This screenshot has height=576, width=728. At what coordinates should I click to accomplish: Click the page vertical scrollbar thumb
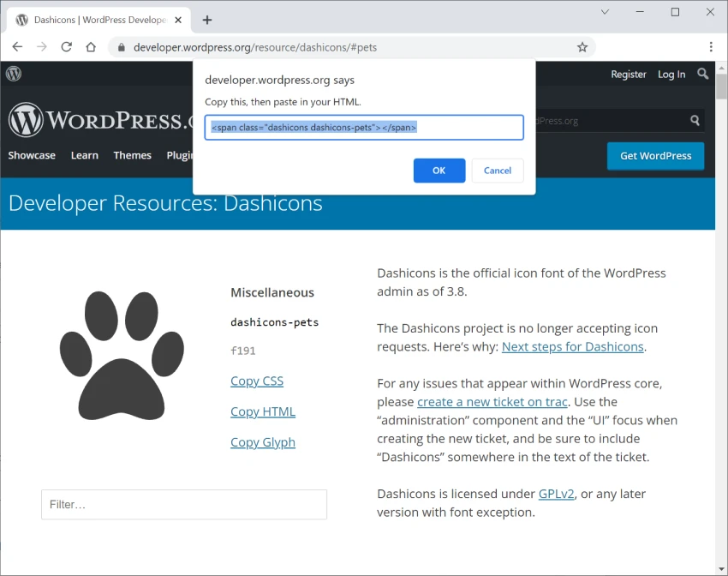coord(721,87)
